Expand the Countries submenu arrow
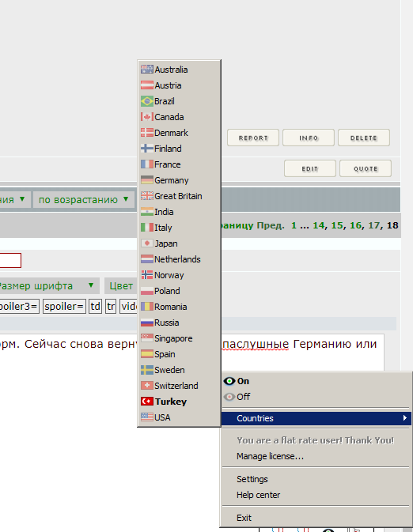Viewport: 413px width, 532px height. [x=404, y=418]
